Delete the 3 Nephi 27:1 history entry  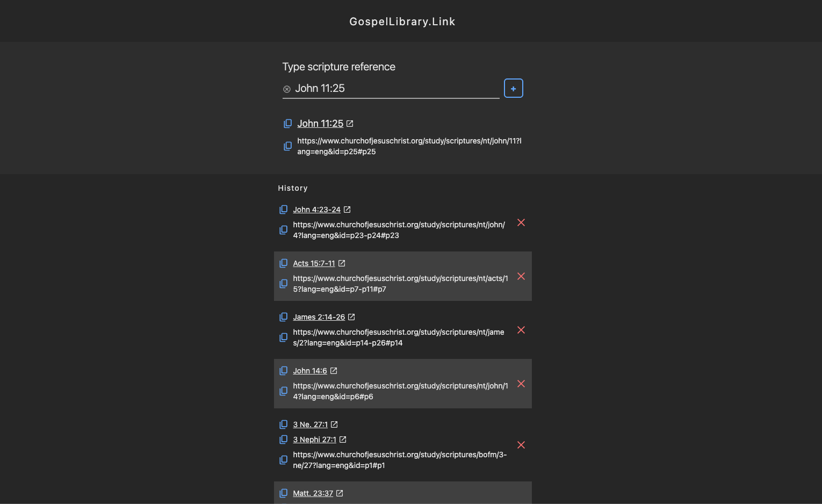[521, 445]
